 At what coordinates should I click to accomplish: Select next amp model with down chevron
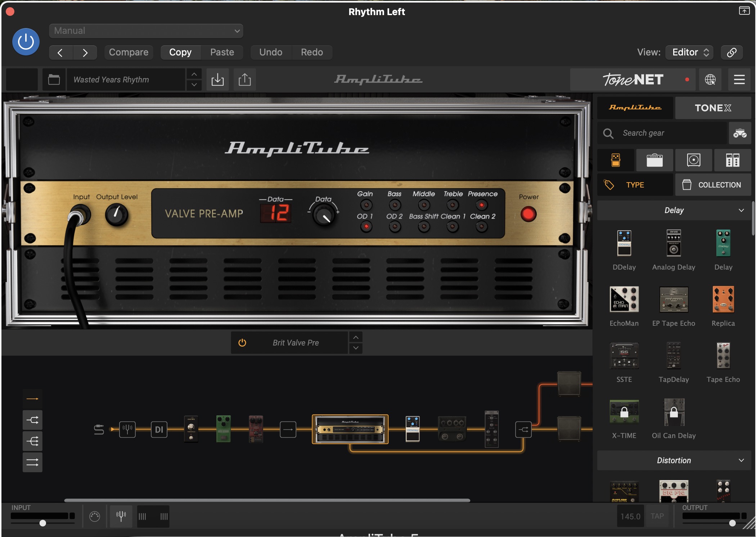[x=356, y=348]
